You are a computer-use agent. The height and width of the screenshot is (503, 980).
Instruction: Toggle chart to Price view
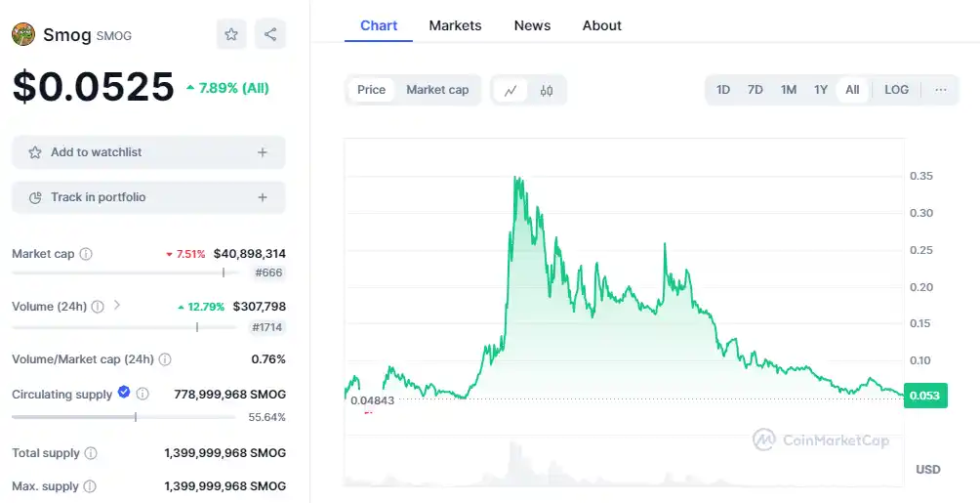(371, 90)
